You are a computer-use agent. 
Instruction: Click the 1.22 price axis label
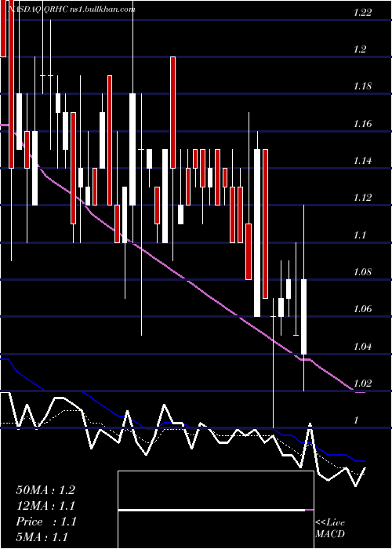pyautogui.click(x=362, y=13)
